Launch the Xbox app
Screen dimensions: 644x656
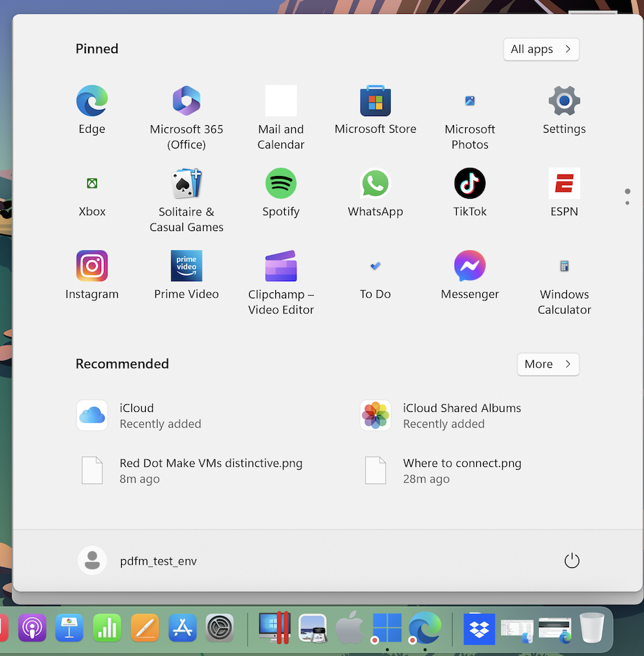point(92,193)
